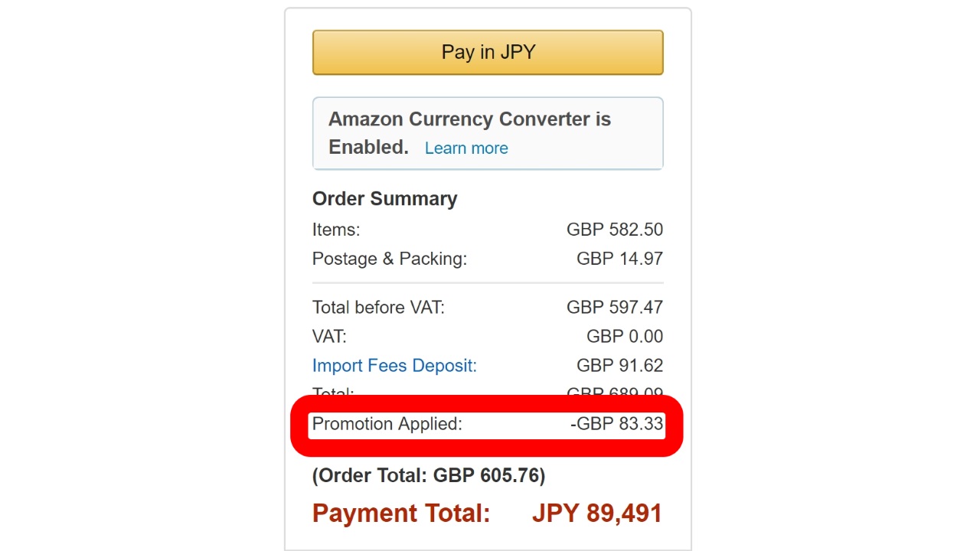
Task: Click the Postage & Packing label
Action: (389, 259)
